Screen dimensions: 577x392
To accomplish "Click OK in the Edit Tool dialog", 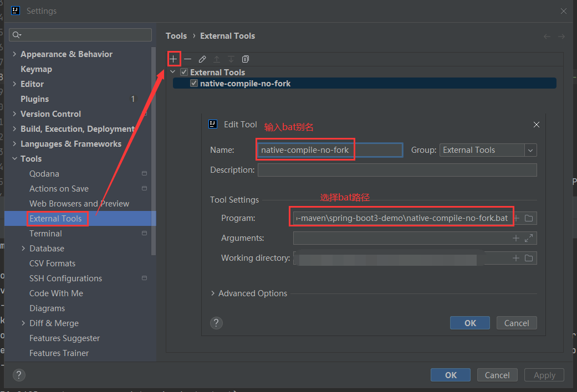I will pos(469,323).
